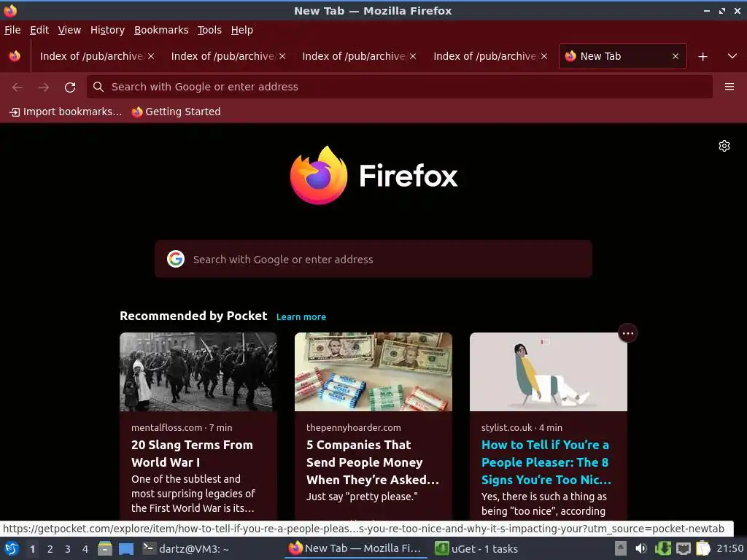
Task: Open the File menu
Action: [12, 30]
